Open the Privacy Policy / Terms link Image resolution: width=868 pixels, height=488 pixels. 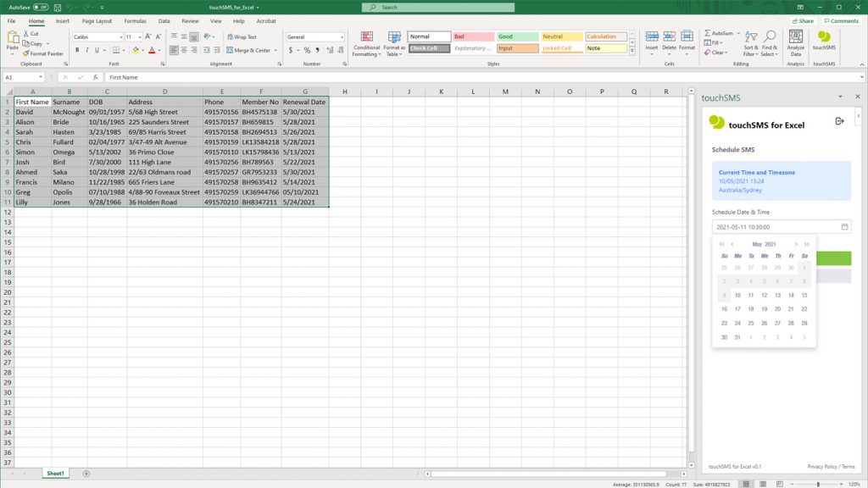click(x=830, y=466)
